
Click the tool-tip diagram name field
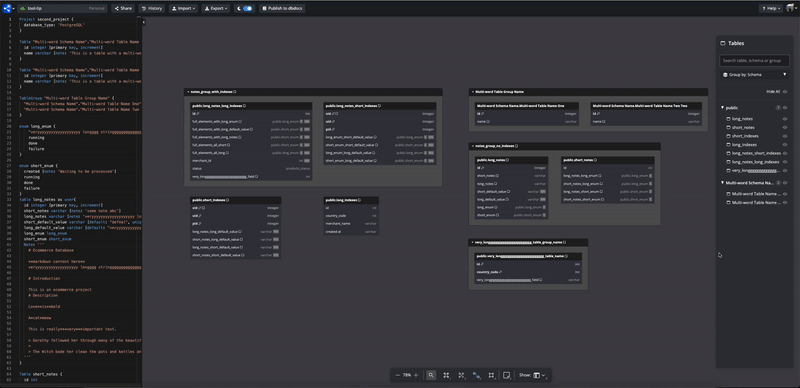(62, 8)
